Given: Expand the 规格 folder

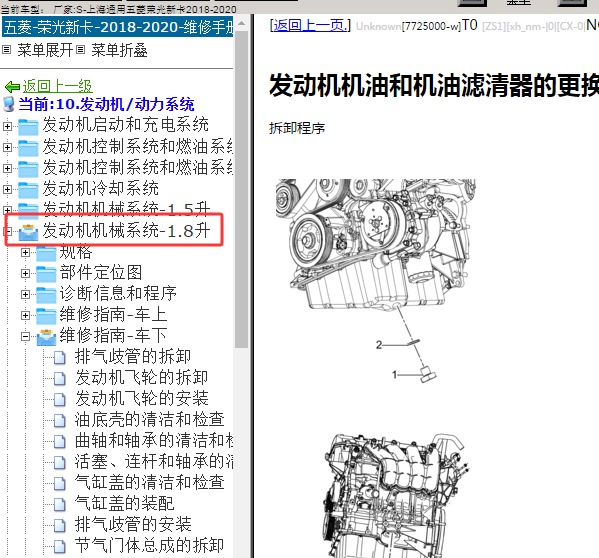Looking at the screenshot, I should click(25, 252).
